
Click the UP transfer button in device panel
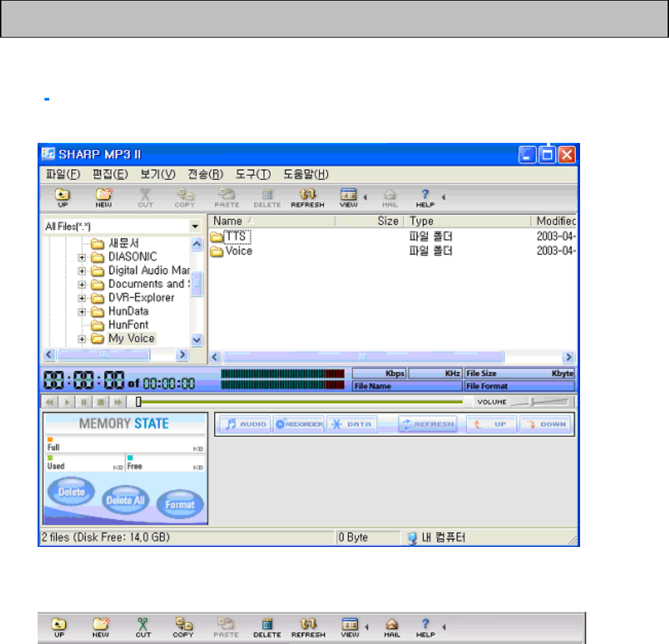click(x=492, y=425)
